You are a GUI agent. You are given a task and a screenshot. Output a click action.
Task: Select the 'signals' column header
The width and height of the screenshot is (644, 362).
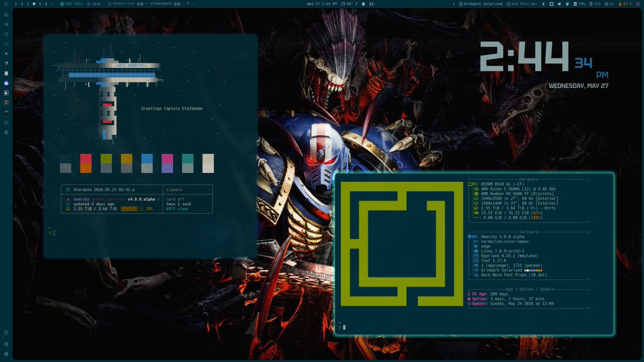pyautogui.click(x=174, y=189)
